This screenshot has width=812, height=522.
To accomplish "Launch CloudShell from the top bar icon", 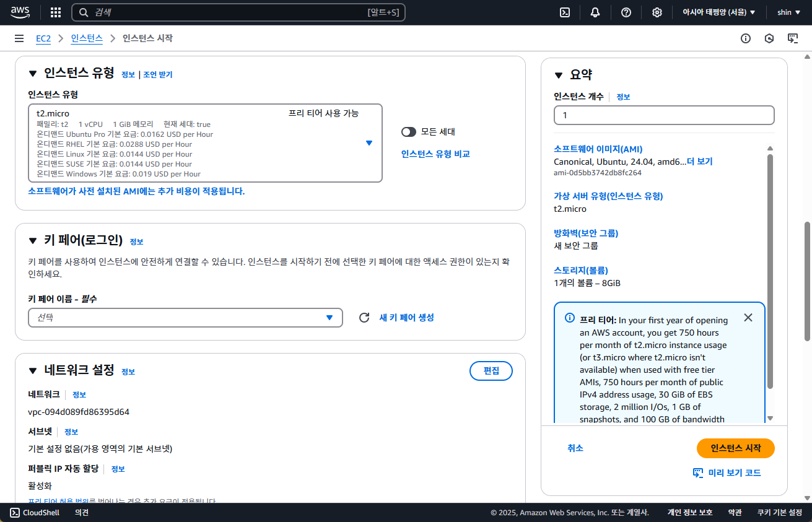I will [x=565, y=12].
